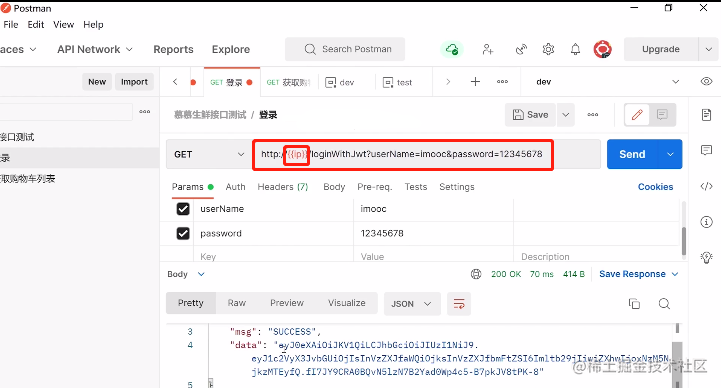The image size is (721, 388).
Task: Open the sidebar options three dots
Action: tap(144, 112)
